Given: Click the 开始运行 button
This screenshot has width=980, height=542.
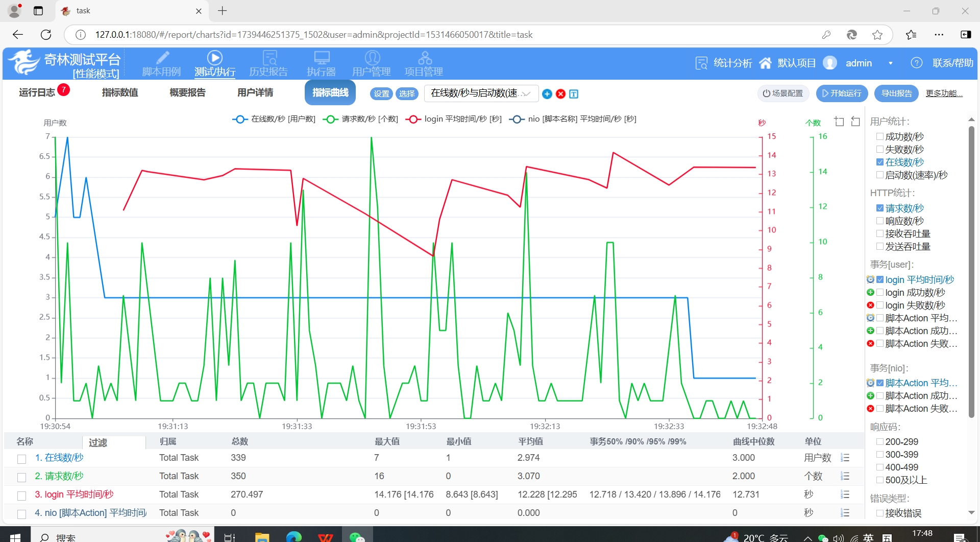Looking at the screenshot, I should click(x=842, y=93).
